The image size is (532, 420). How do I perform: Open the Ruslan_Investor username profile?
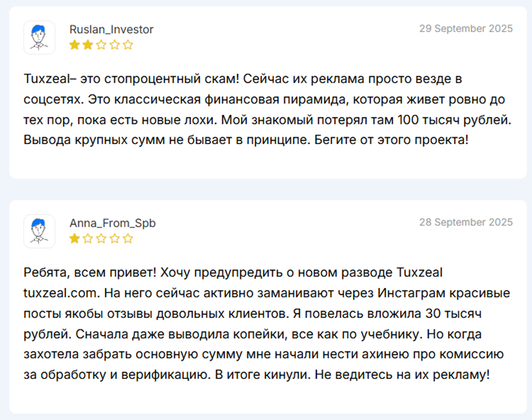coord(111,29)
